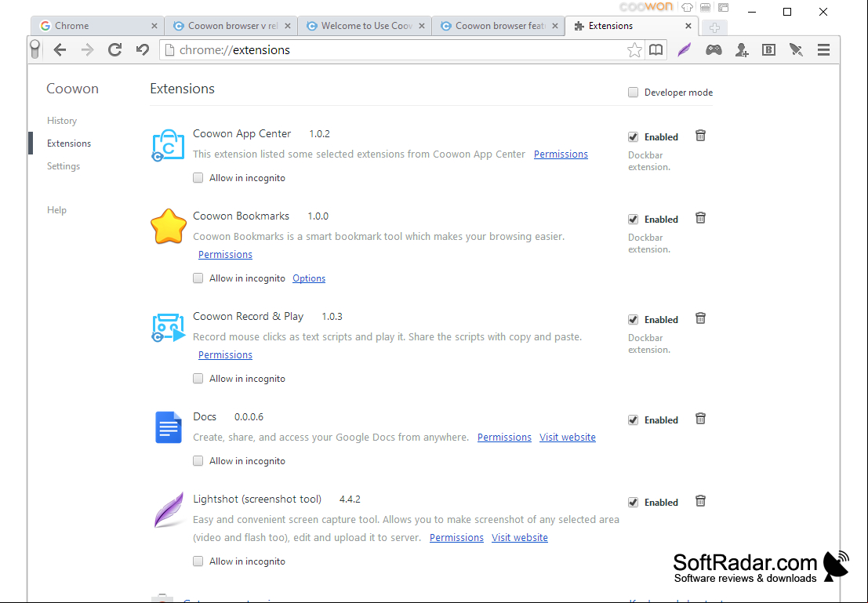Click the Coowon Bookmarks star icon
The height and width of the screenshot is (603, 868).
(x=169, y=227)
